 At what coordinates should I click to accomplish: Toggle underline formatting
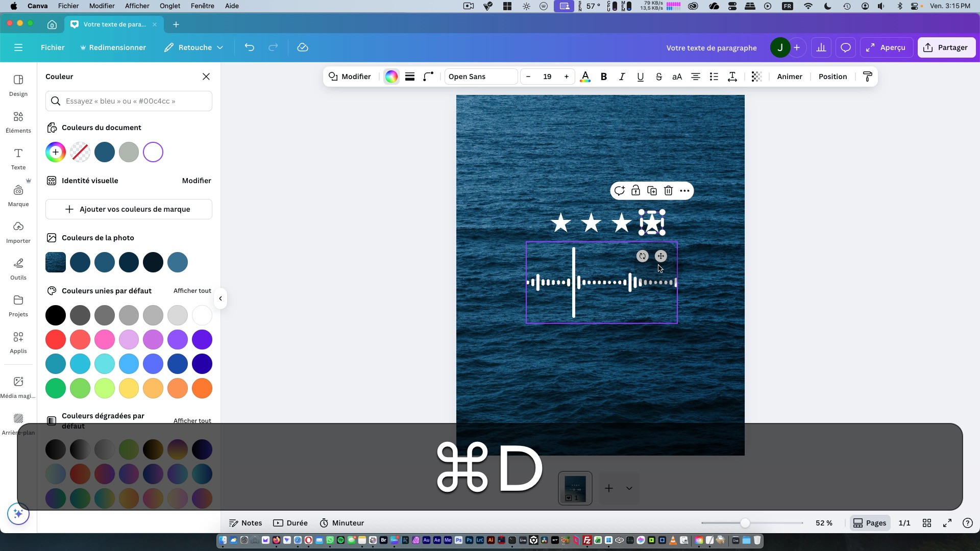click(640, 77)
